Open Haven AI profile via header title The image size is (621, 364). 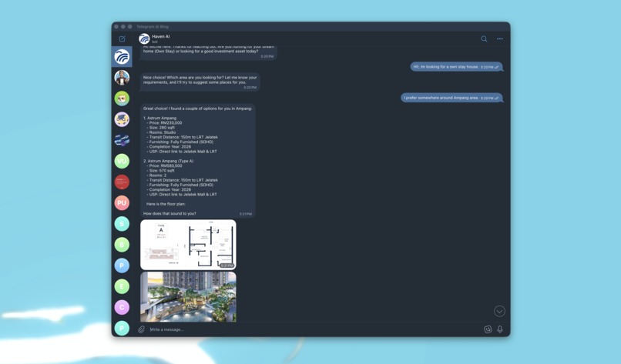pos(161,36)
